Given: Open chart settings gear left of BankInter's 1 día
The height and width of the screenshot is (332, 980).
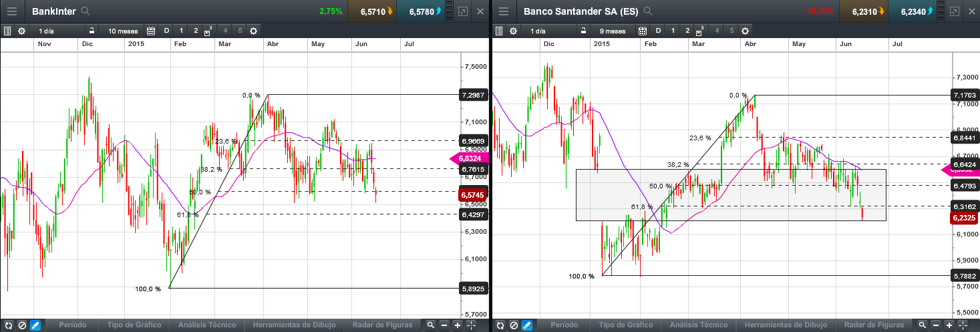Looking at the screenshot, I should click(x=21, y=31).
